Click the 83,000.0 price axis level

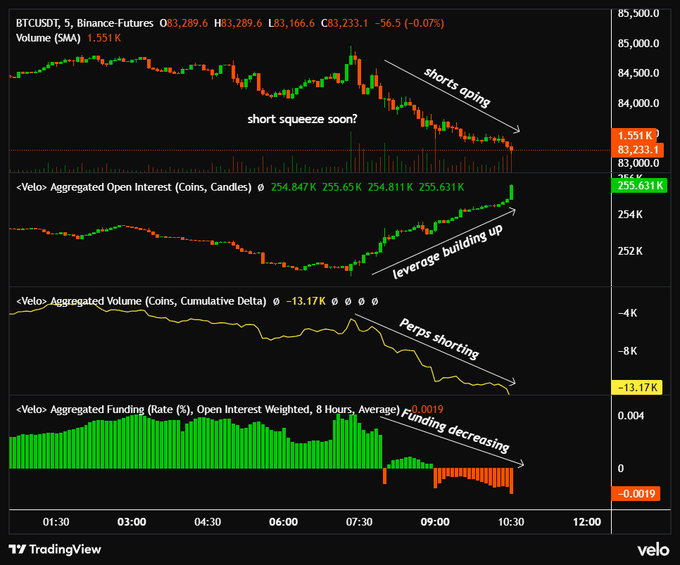[x=638, y=163]
